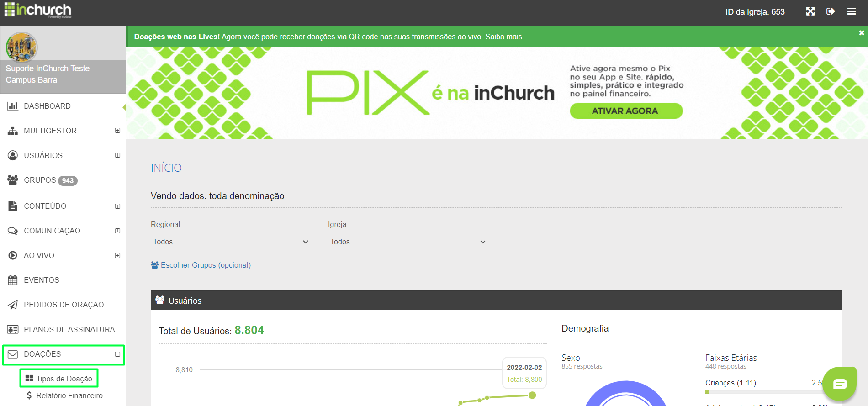Click the Usuários person icon

tap(13, 155)
